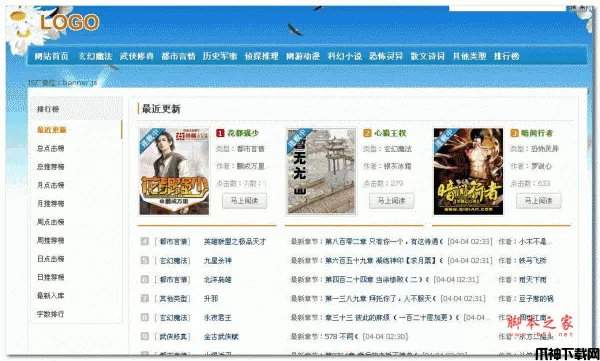The image size is (600, 361).
Task: Open latest chapter 第八百零二章 只有你一个
Action: 384,242
